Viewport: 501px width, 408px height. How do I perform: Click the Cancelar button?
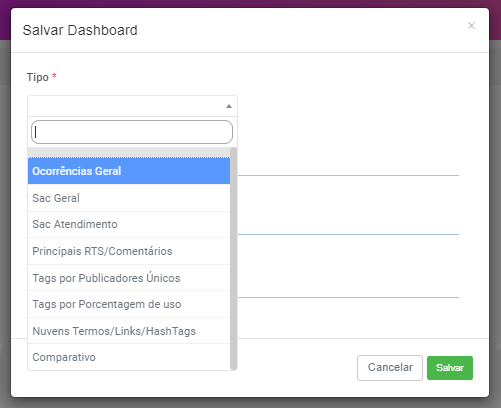[390, 368]
